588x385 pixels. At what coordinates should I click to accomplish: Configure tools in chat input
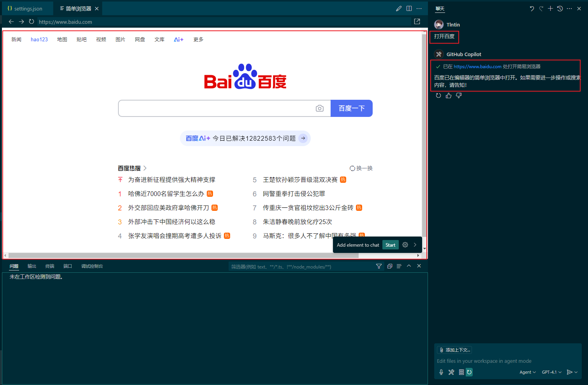451,372
